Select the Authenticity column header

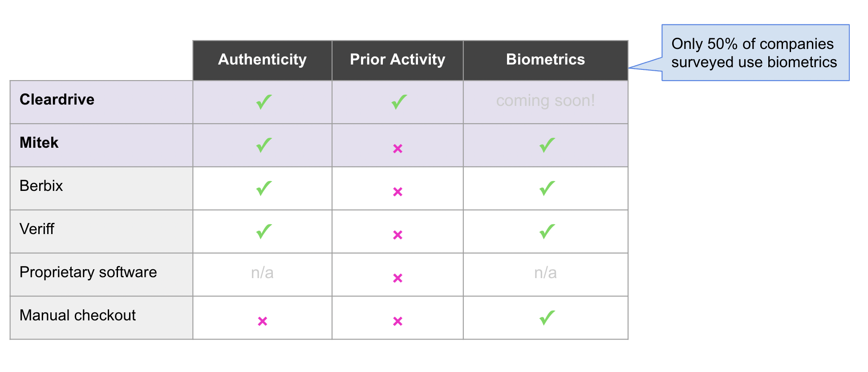coord(262,60)
